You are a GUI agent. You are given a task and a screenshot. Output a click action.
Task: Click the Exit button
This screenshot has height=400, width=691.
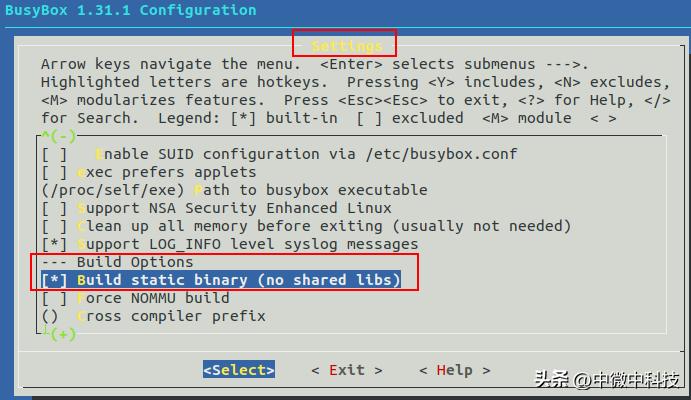[347, 370]
